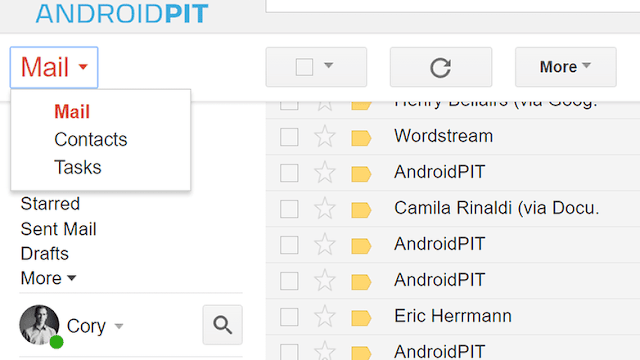The height and width of the screenshot is (360, 640).
Task: Star the Wordstream email
Action: (x=325, y=136)
